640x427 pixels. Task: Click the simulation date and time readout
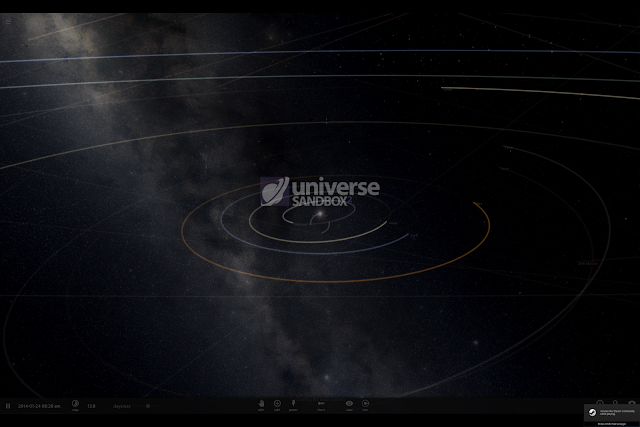39,406
